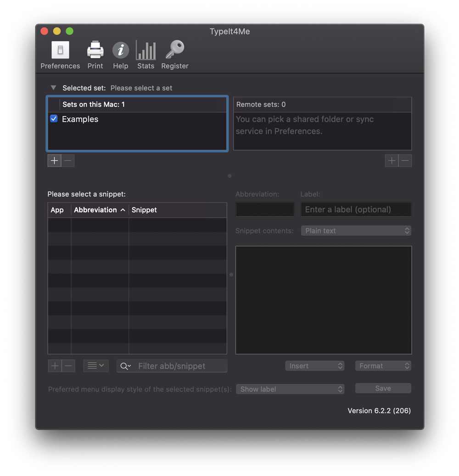Add a remote set with plus button
This screenshot has width=459, height=476.
[392, 161]
